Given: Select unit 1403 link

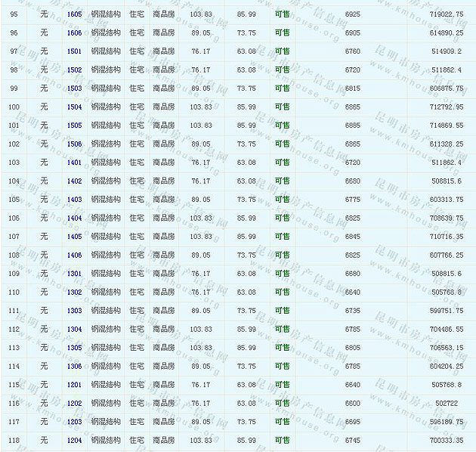Looking at the screenshot, I should click(74, 200).
